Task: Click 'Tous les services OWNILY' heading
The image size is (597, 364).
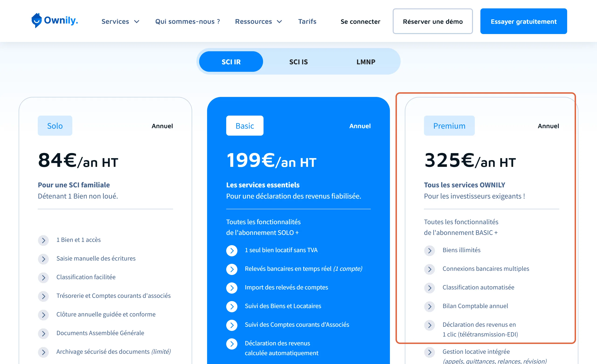Action: [x=465, y=185]
